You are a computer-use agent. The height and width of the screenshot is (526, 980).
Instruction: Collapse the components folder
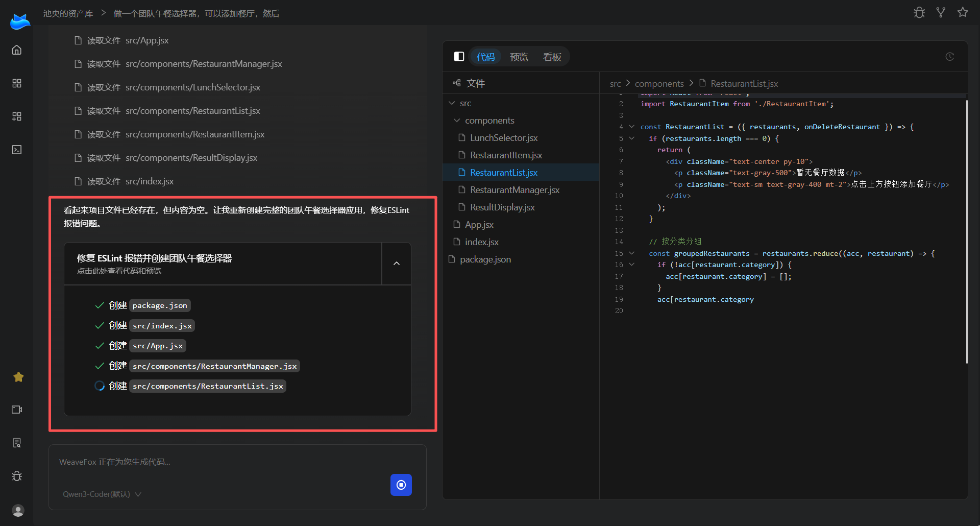point(457,121)
